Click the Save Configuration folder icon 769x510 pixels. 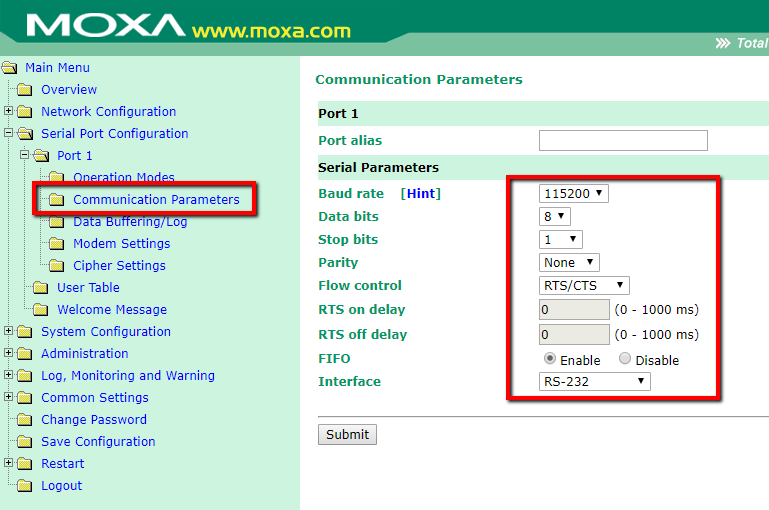[25, 442]
